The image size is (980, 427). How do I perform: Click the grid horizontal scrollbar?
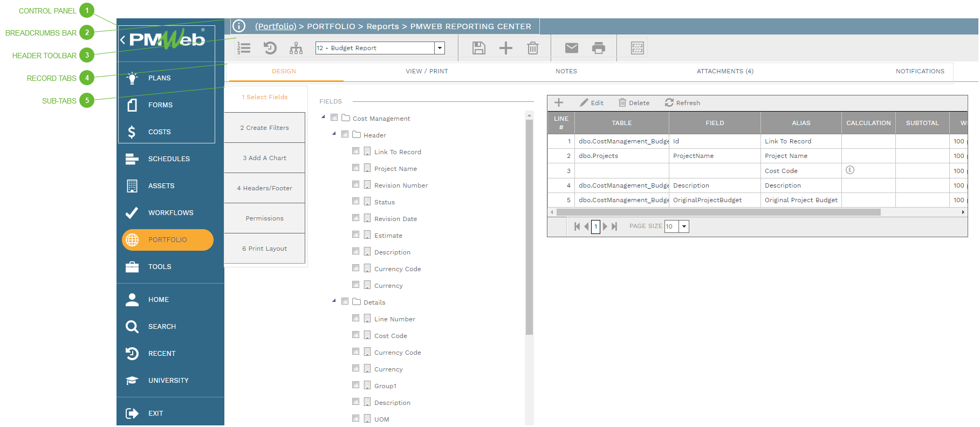click(718, 212)
